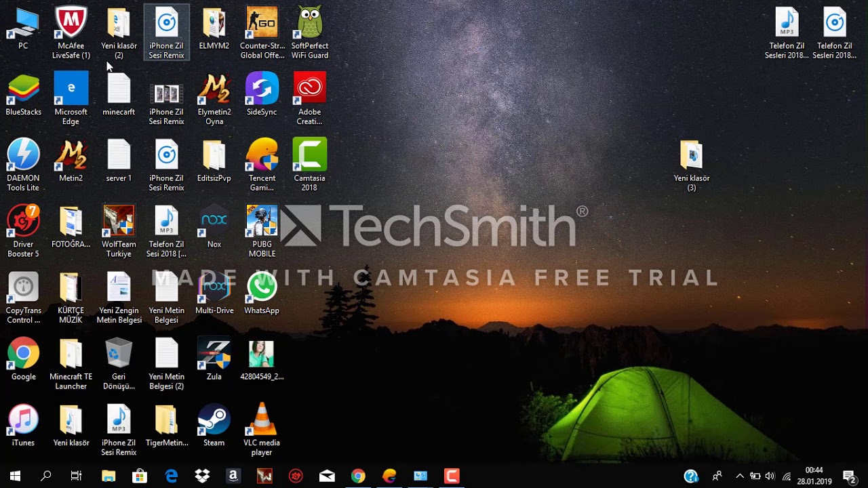This screenshot has width=868, height=488.
Task: Launch the Google Chrome desktop shortcut
Action: point(23,359)
